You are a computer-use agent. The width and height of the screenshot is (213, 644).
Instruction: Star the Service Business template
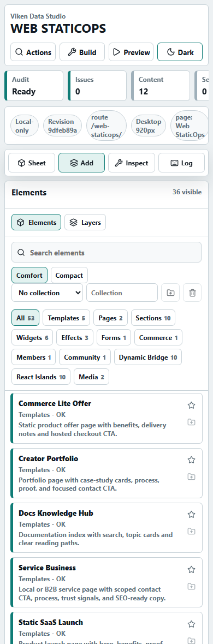click(191, 569)
